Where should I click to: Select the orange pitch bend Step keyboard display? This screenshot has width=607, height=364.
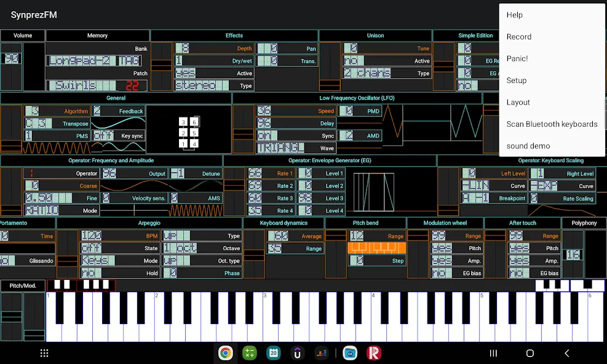[x=376, y=248]
